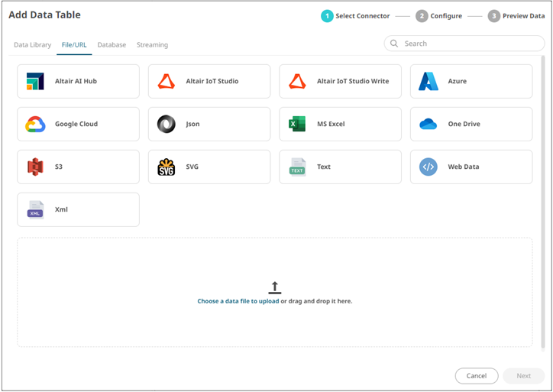
Task: Click the Select Connector step label
Action: tap(363, 16)
